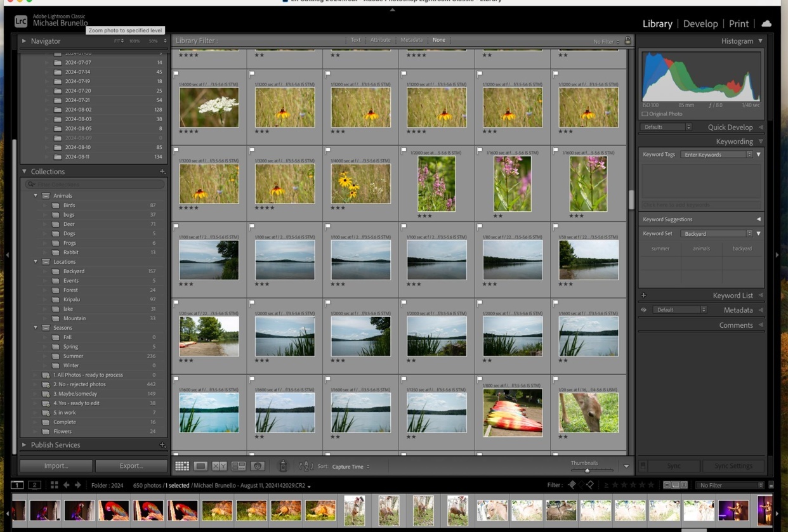The image size is (788, 532).
Task: Click the collections search field
Action: [95, 184]
